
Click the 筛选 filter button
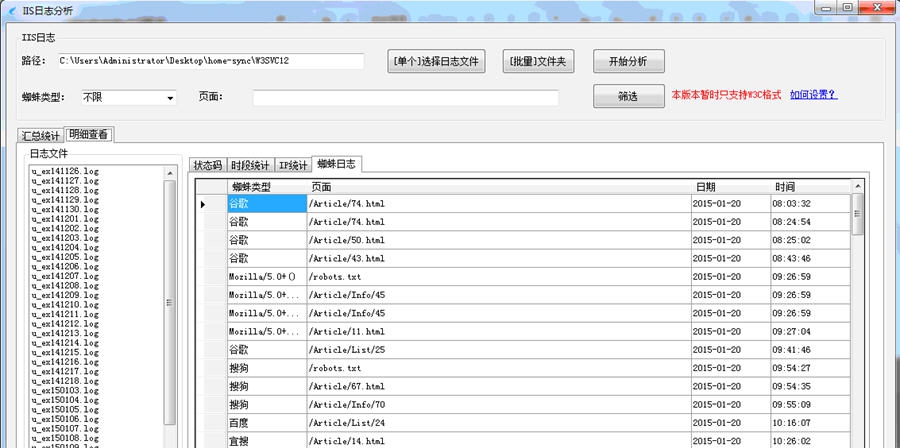click(629, 96)
